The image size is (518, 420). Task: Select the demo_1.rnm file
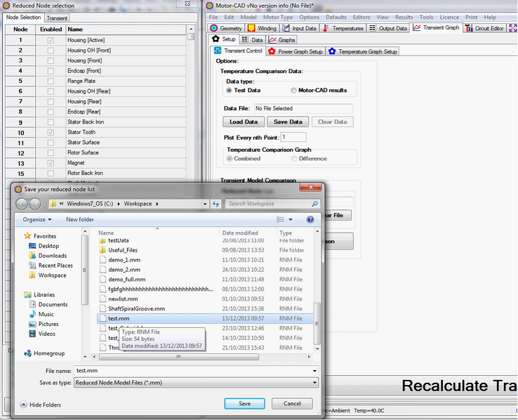click(124, 260)
